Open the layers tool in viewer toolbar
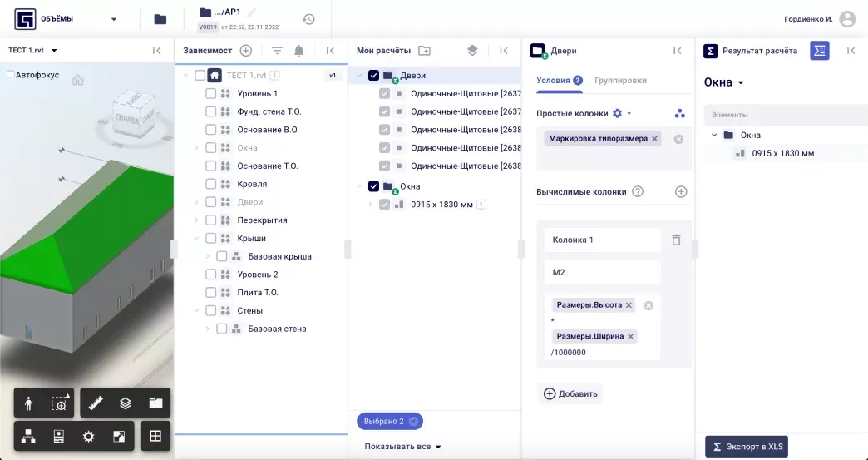Viewport: 868px width, 460px height. (x=126, y=403)
